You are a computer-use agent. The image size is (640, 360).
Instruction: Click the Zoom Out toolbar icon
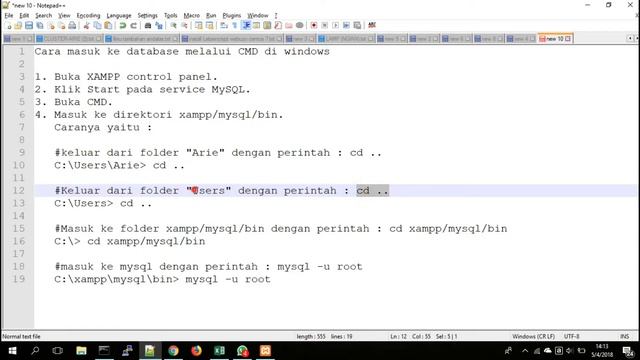pos(184,26)
